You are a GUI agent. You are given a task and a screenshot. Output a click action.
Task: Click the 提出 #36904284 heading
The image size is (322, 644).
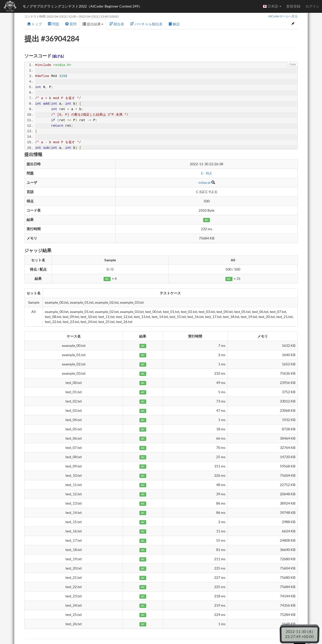coord(52,39)
